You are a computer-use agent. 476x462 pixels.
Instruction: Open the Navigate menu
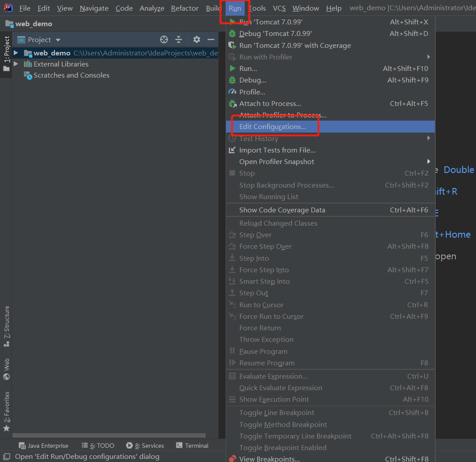click(94, 8)
